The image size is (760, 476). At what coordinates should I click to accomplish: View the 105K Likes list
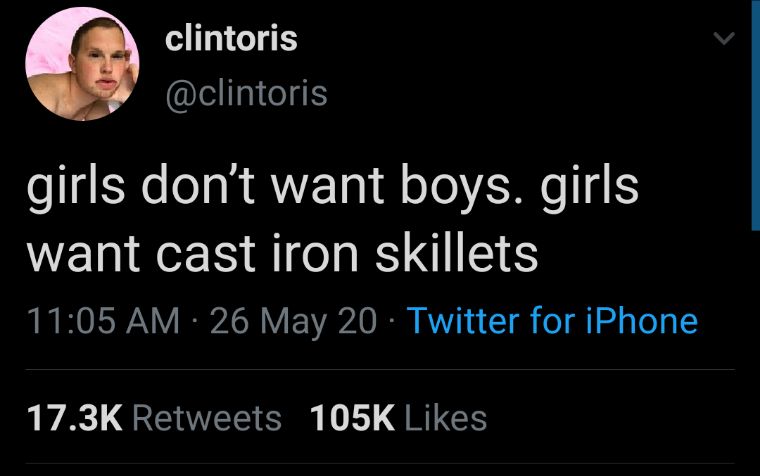[398, 417]
